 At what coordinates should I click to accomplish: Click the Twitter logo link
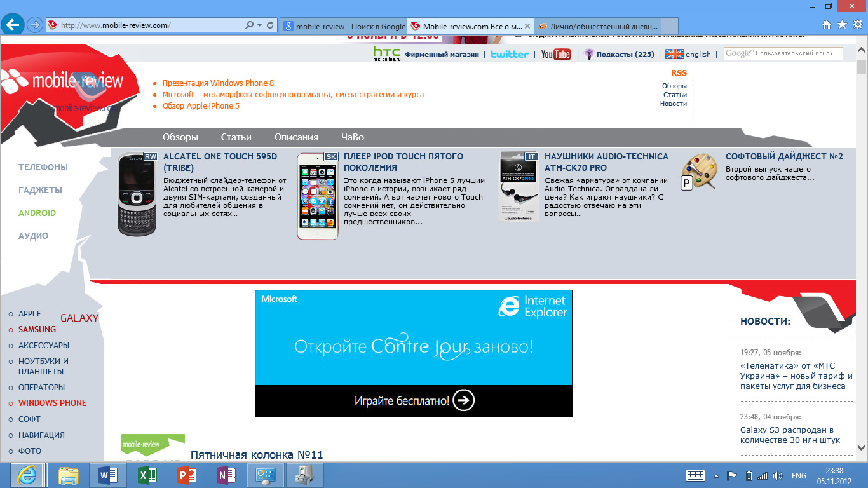click(509, 54)
